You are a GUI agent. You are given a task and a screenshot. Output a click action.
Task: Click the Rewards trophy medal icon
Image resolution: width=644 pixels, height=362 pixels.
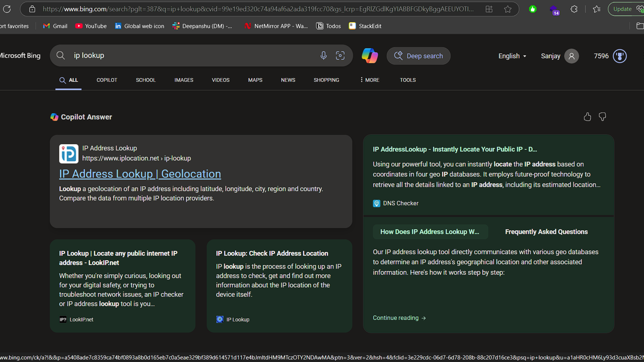(x=620, y=56)
